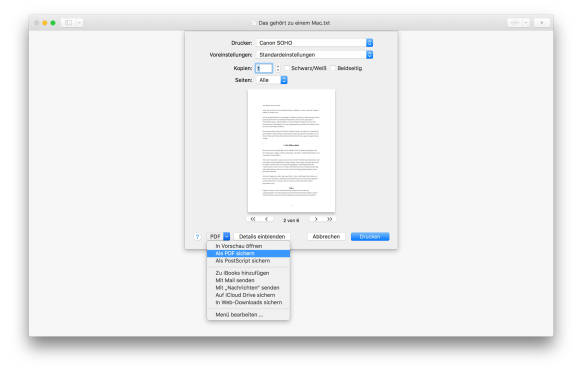Screen dimensions: 580x369
Task: Open the Voreinstellungen dropdown
Action: pos(315,55)
